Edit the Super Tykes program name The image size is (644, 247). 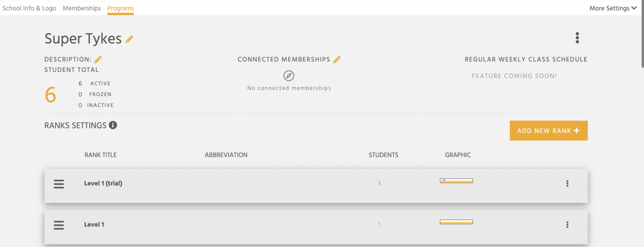click(129, 39)
